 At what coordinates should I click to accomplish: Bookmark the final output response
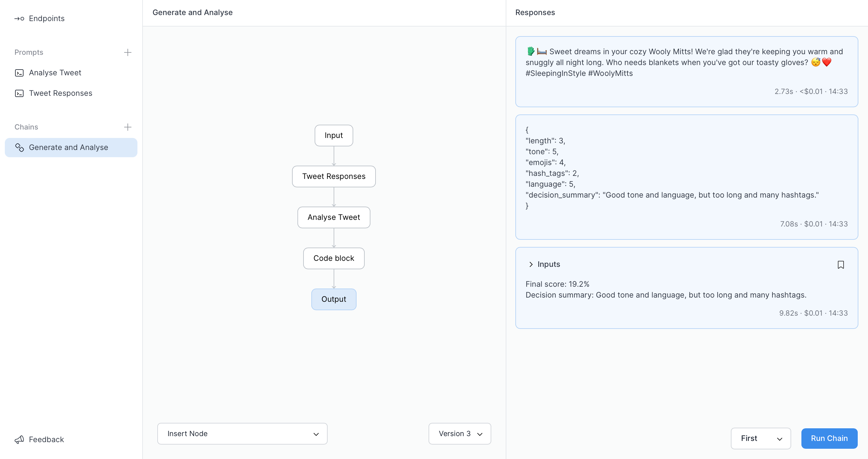coord(841,265)
